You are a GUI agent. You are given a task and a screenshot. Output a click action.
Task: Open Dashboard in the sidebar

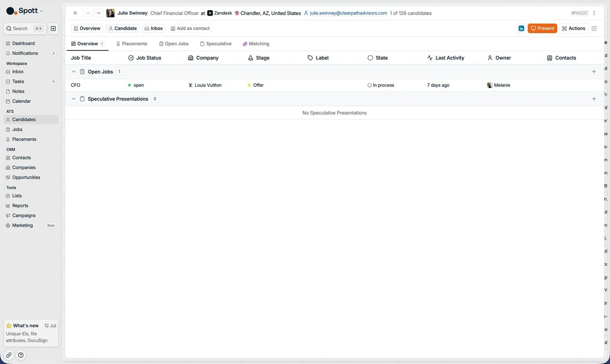31,43
